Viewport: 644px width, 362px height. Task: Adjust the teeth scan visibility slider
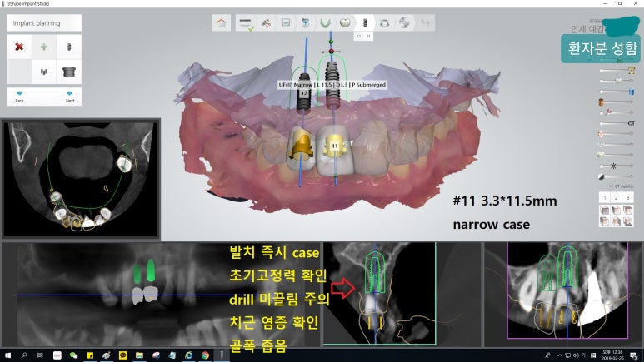tap(617, 81)
